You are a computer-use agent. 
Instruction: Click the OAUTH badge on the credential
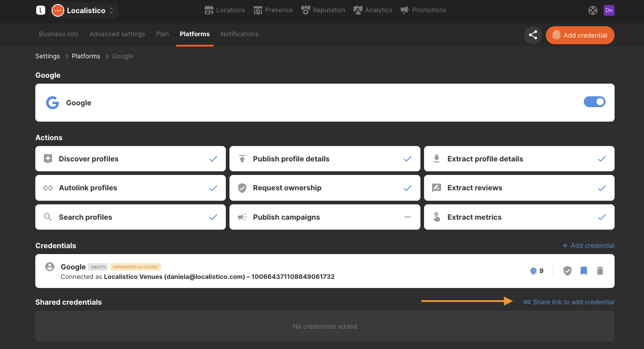pyautogui.click(x=98, y=267)
